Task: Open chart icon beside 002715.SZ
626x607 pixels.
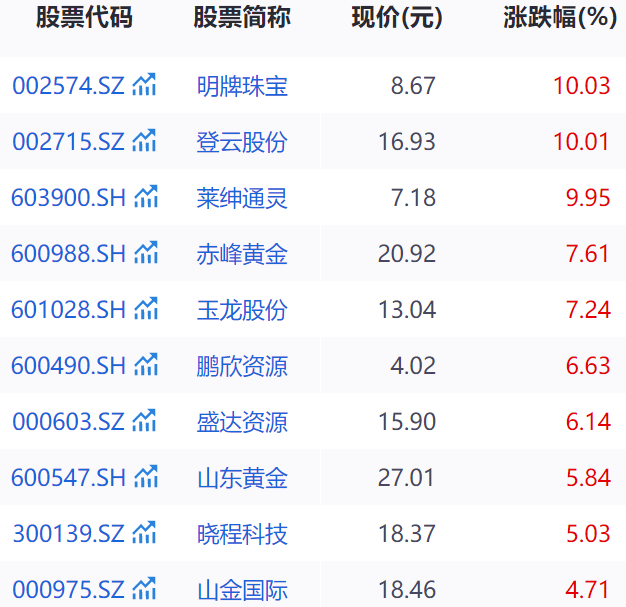Action: pos(145,141)
